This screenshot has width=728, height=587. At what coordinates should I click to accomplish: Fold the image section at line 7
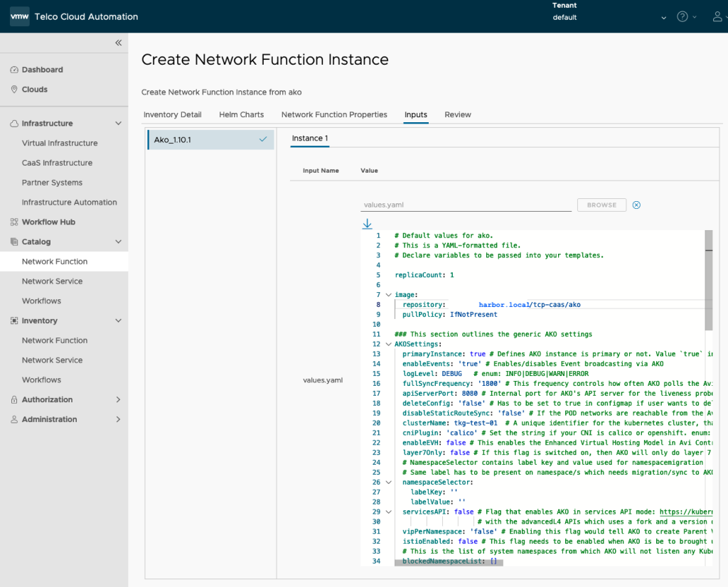(x=388, y=295)
